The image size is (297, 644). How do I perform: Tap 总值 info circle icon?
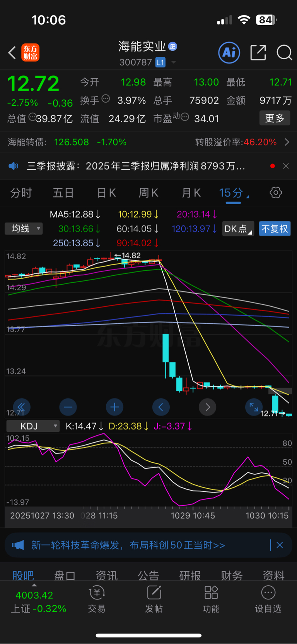point(32,117)
